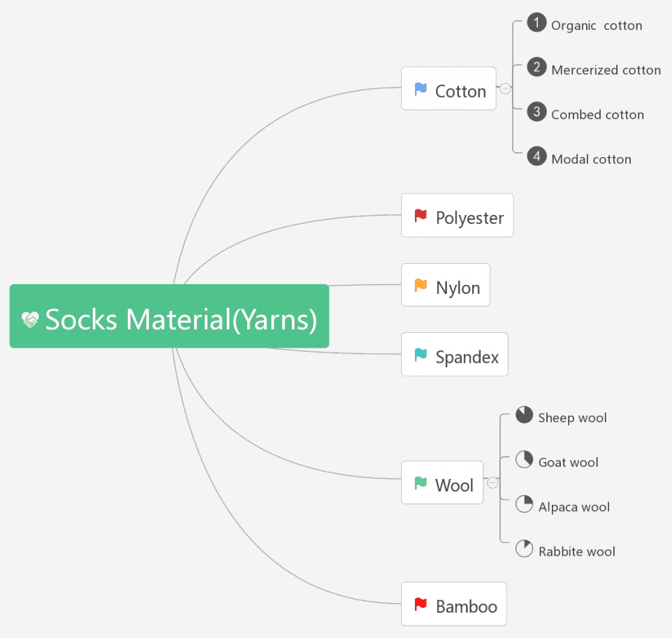Select the Rabbite wool subtopic
Screen dimensions: 672x638
576,551
